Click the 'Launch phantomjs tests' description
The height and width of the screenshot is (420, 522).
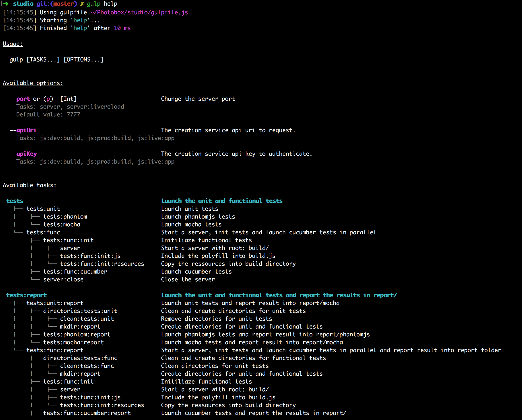[198, 217]
